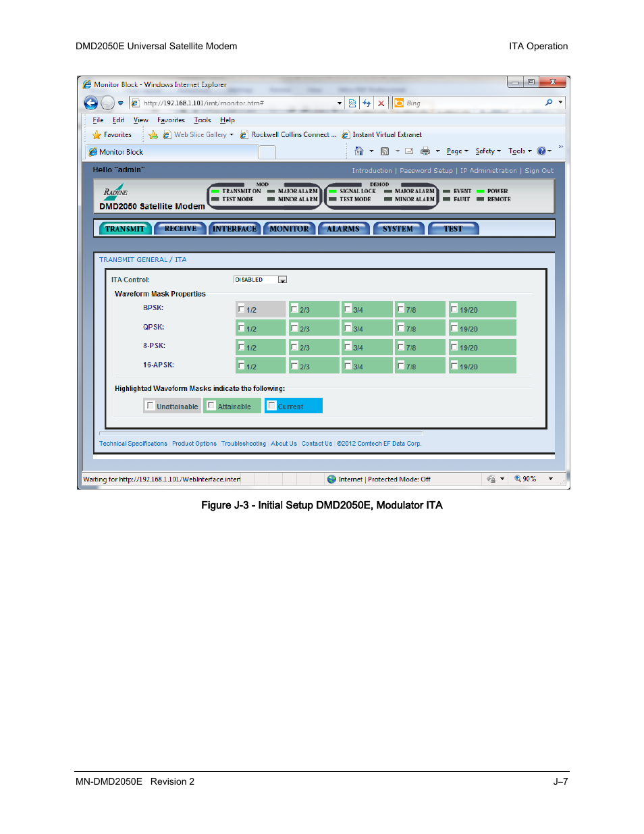Tick 8-PSK 3/4 checkbox
The height and width of the screenshot is (834, 644).
[348, 346]
